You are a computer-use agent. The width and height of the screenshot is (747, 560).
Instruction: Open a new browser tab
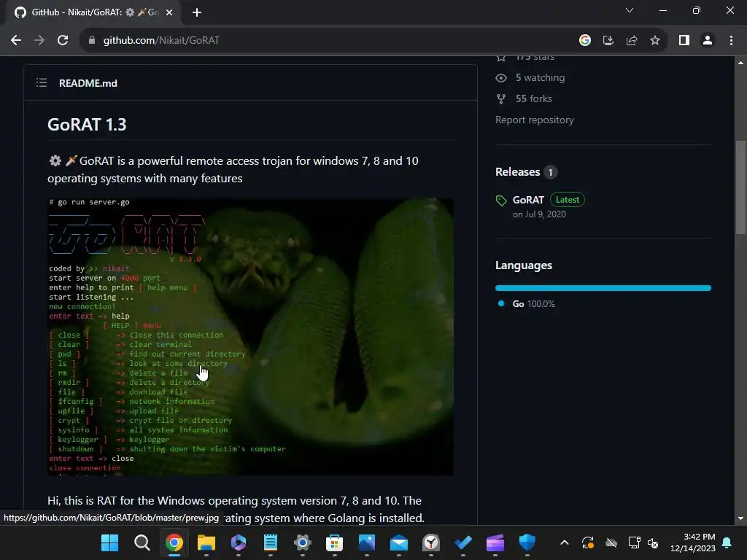[197, 12]
